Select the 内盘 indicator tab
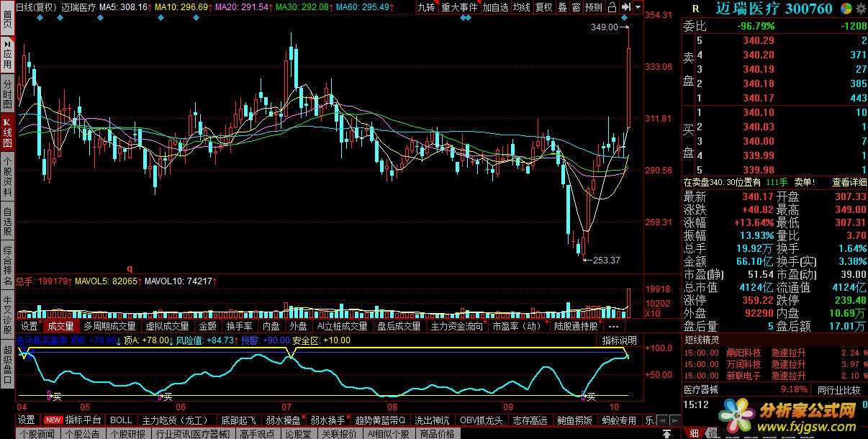868x439 pixels. (271, 326)
